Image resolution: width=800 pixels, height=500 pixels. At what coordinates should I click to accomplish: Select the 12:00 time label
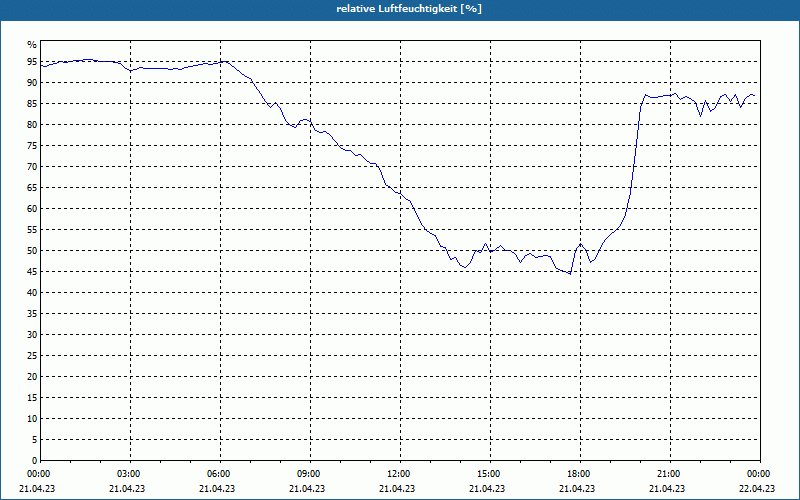[399, 474]
